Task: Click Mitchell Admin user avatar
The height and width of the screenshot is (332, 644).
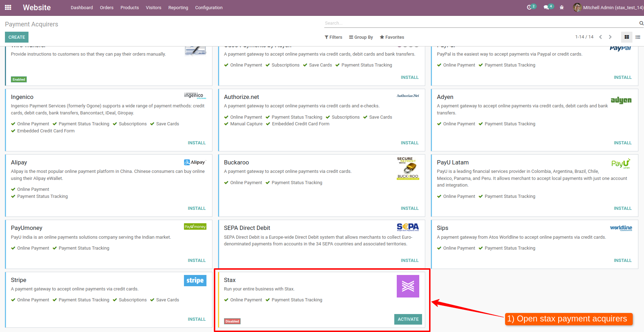Action: [x=577, y=7]
